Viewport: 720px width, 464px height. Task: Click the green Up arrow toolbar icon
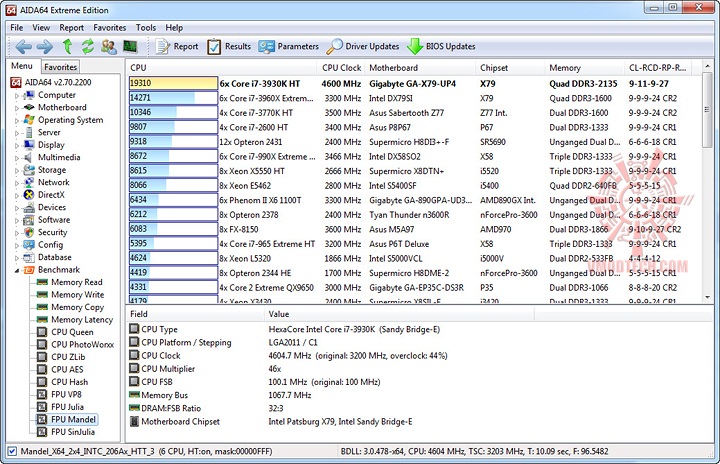click(x=68, y=46)
